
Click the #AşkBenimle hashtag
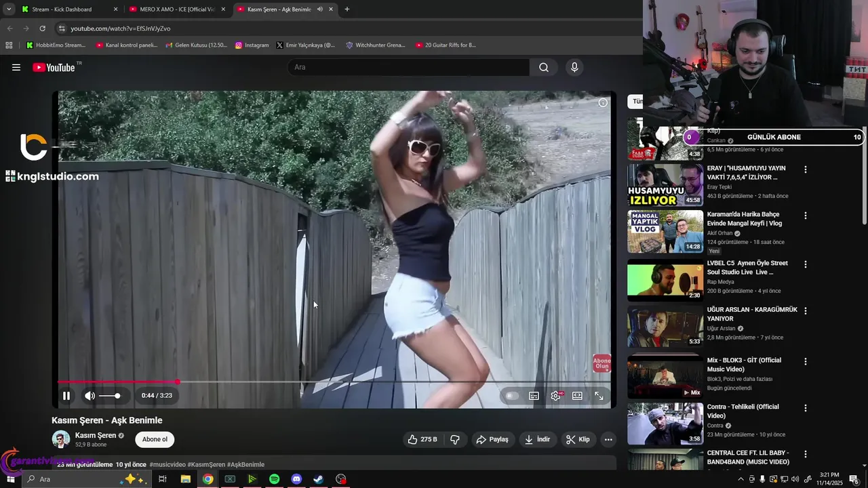click(x=245, y=465)
